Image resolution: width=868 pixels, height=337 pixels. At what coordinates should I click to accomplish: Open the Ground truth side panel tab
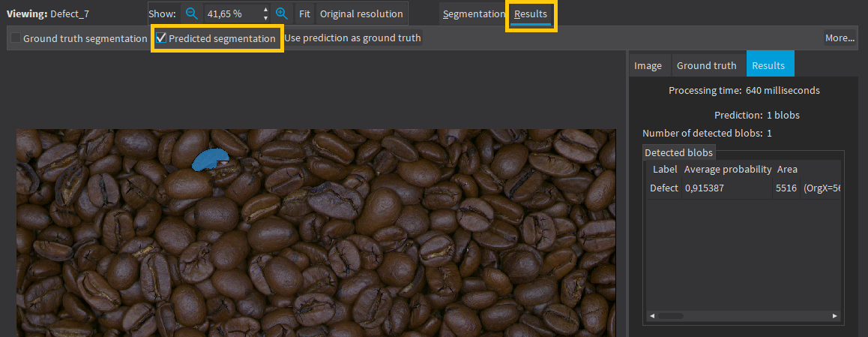pyautogui.click(x=706, y=65)
